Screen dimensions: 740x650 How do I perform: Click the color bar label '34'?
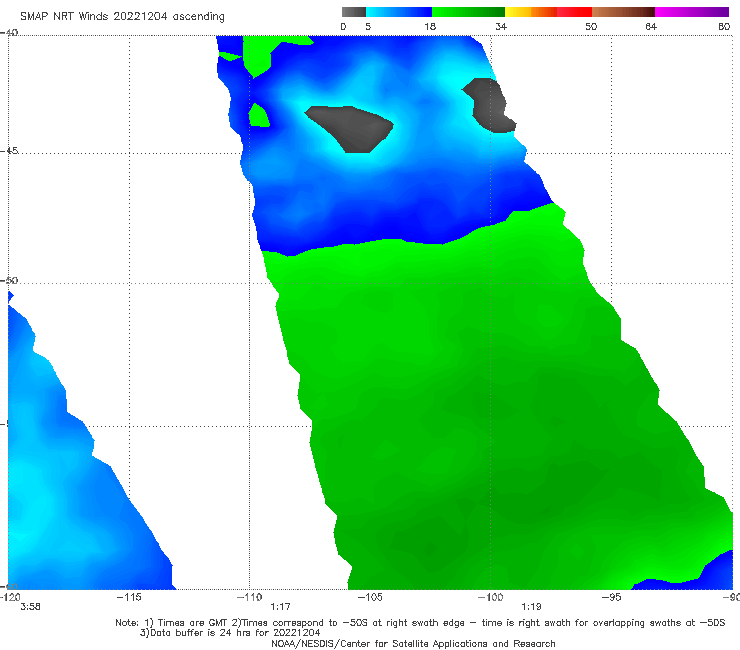501,26
